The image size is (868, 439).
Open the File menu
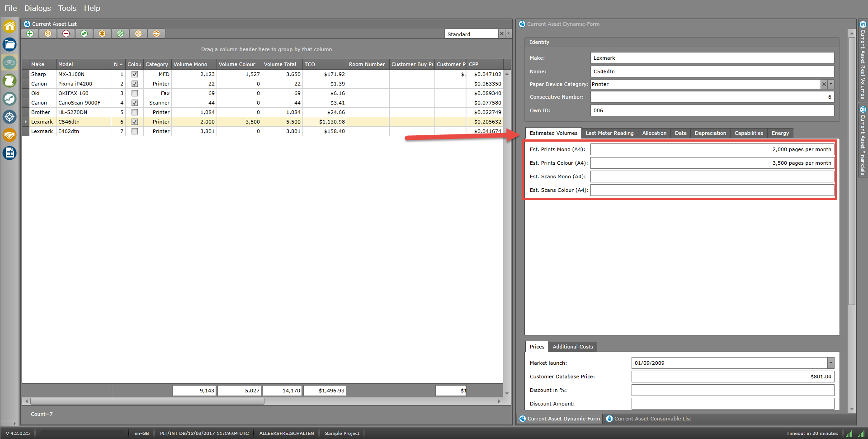pyautogui.click(x=10, y=8)
